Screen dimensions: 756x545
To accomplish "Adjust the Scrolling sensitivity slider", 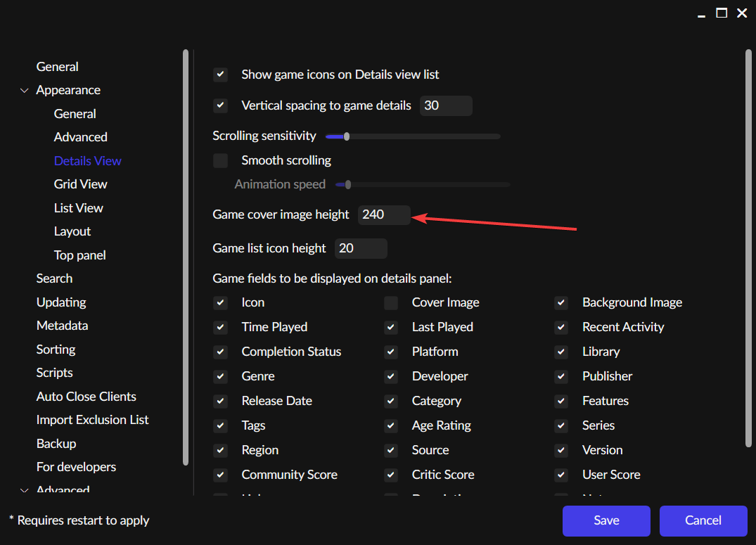I will pyautogui.click(x=345, y=136).
